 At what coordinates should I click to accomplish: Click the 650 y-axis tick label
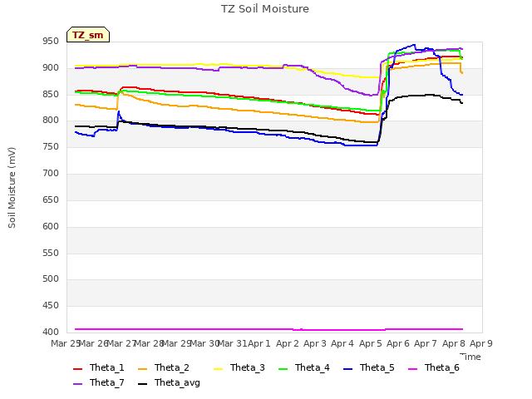click(x=51, y=199)
